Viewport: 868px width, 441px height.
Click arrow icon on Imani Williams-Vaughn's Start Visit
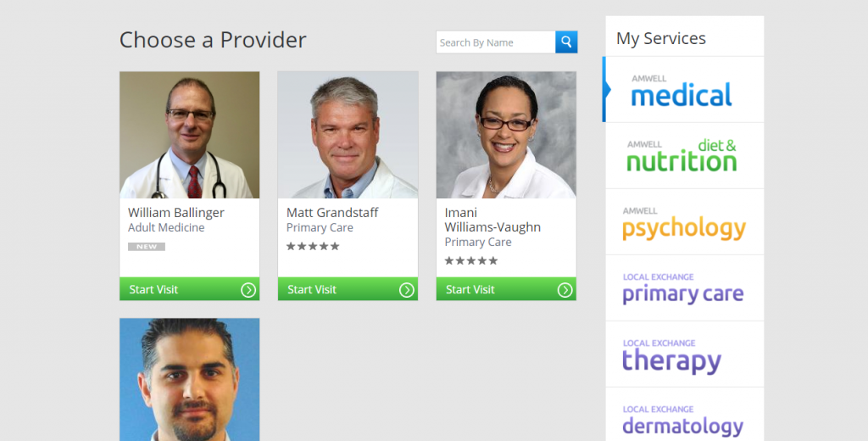(565, 290)
